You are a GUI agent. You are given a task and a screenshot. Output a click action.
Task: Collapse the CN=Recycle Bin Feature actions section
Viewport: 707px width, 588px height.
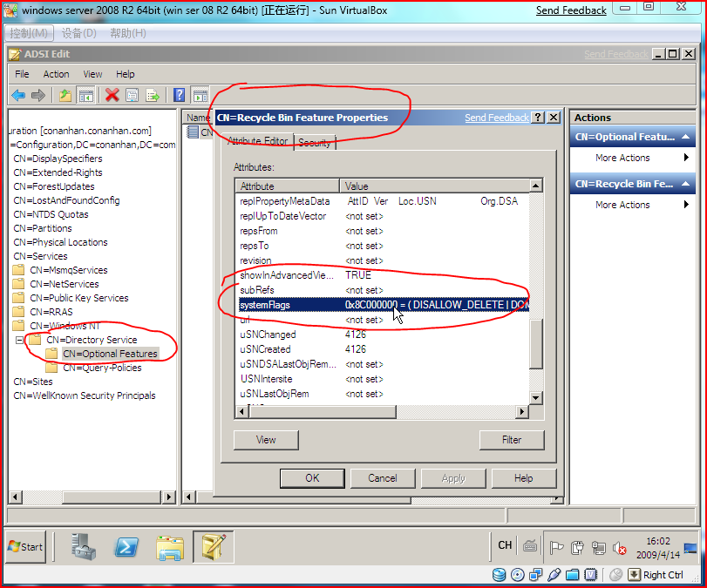(685, 184)
